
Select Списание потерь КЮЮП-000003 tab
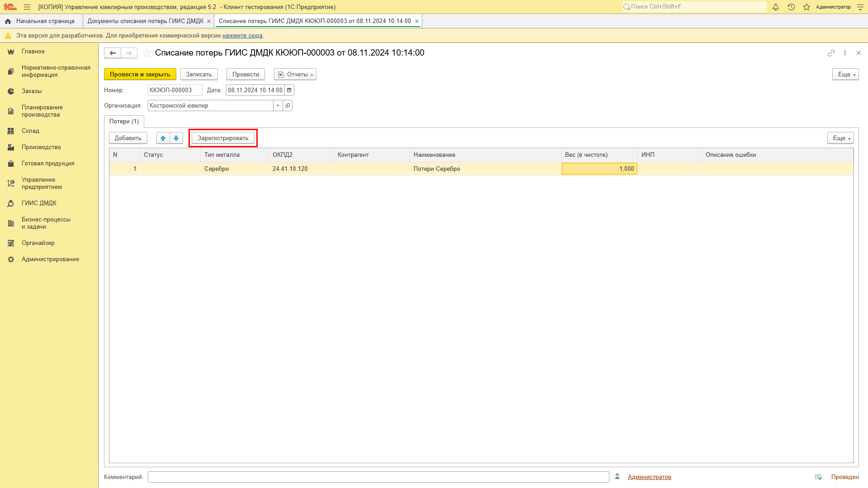coord(315,21)
